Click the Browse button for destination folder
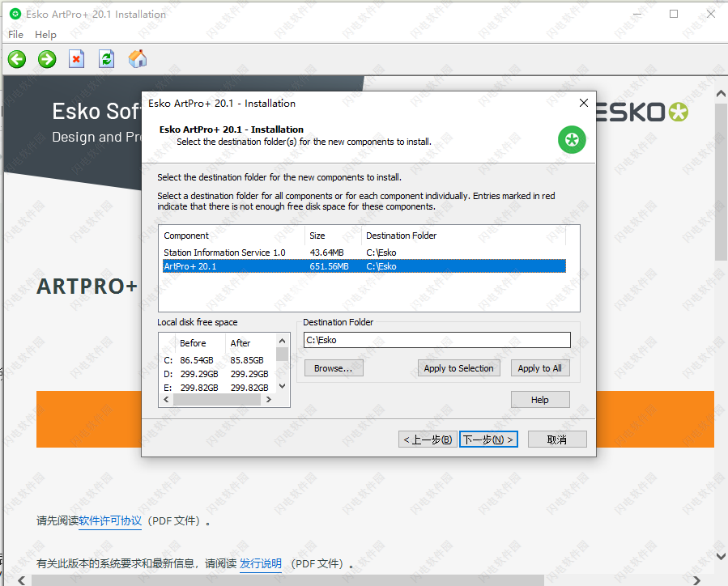This screenshot has width=728, height=586. click(x=334, y=367)
